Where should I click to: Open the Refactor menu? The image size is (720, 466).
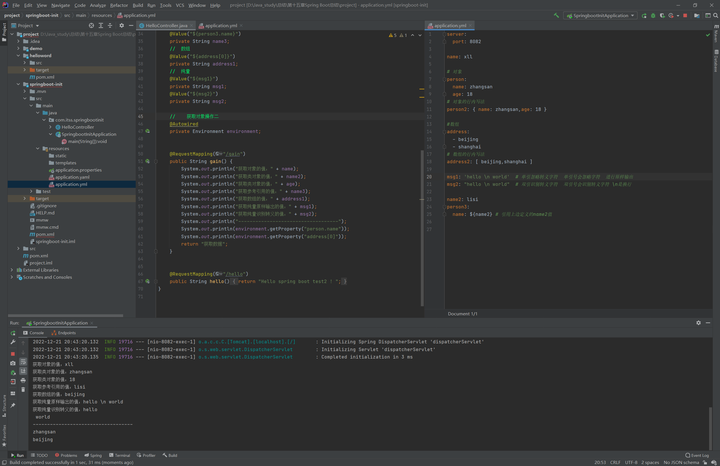click(119, 5)
